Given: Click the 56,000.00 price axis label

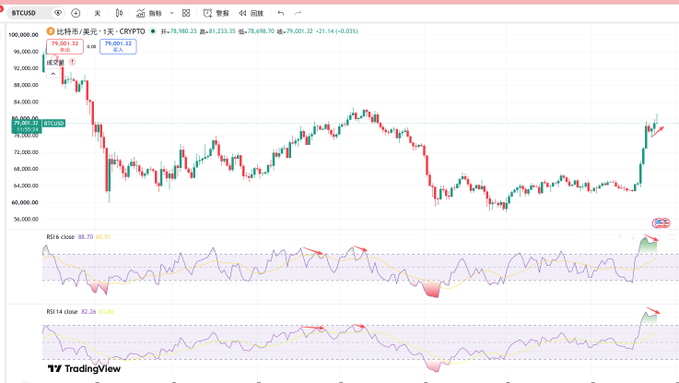Looking at the screenshot, I should [25, 219].
